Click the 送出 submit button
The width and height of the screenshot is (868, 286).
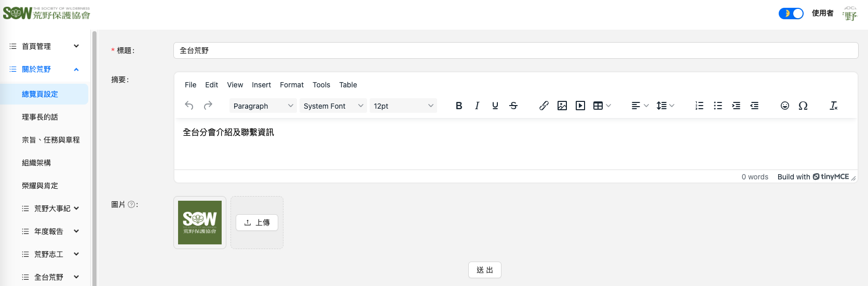tap(484, 270)
